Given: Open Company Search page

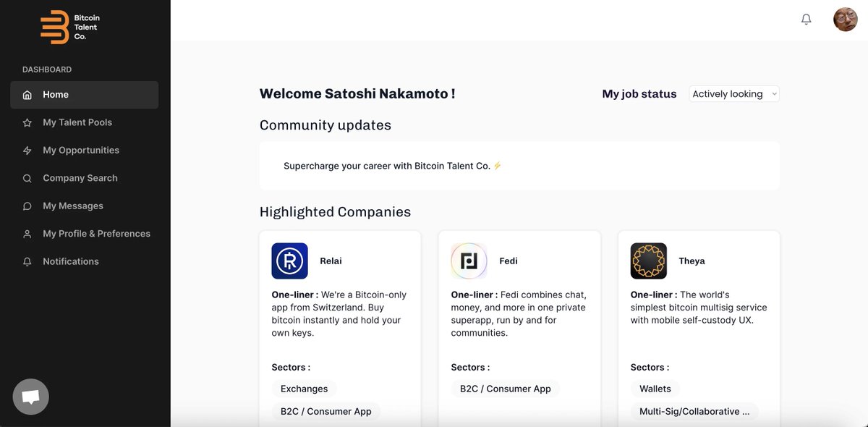Looking at the screenshot, I should coord(84,178).
